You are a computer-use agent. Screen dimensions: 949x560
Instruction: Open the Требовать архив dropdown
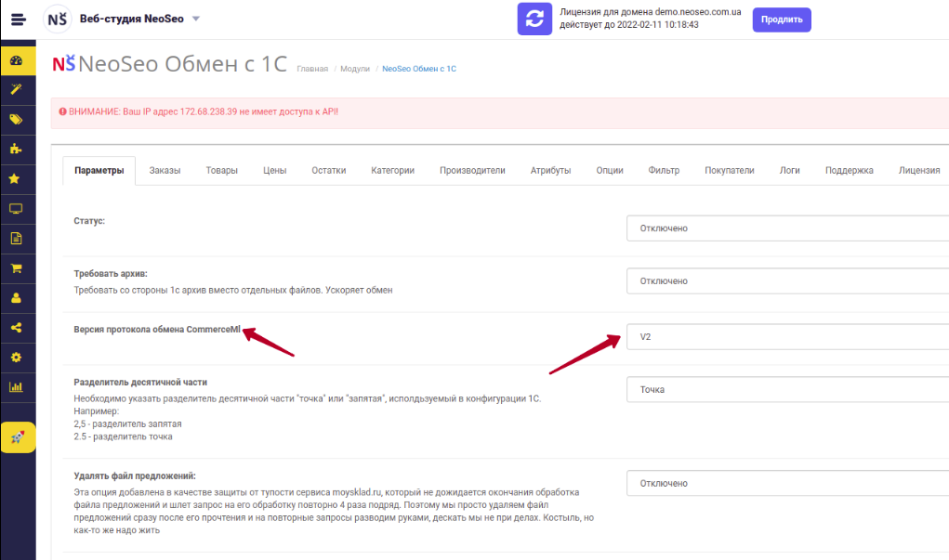[787, 281]
